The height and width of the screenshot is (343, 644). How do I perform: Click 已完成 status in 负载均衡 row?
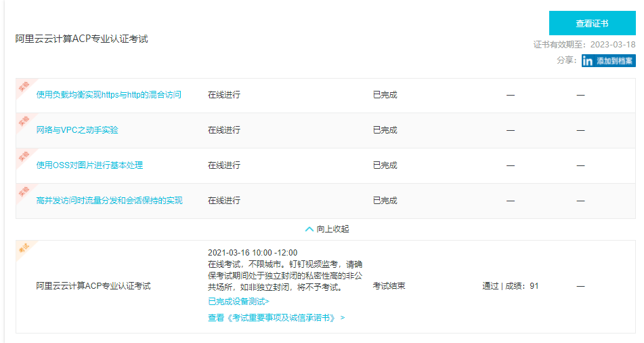pos(385,95)
